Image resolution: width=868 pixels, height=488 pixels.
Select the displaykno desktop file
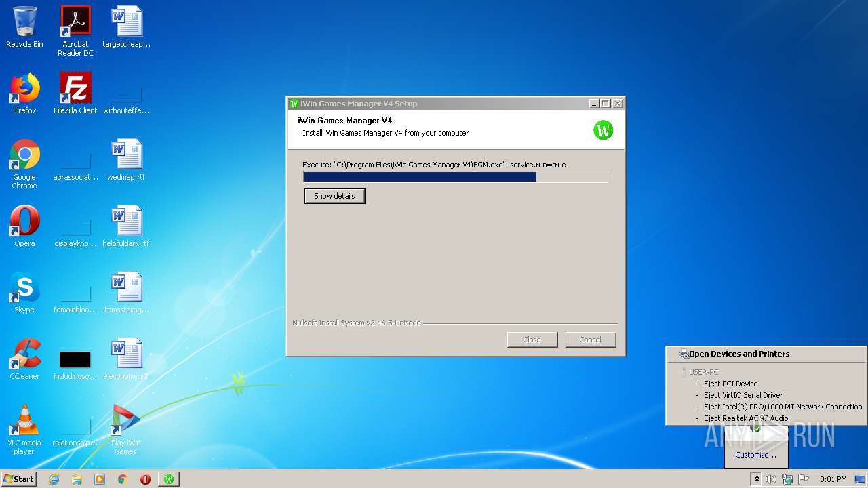tap(75, 231)
